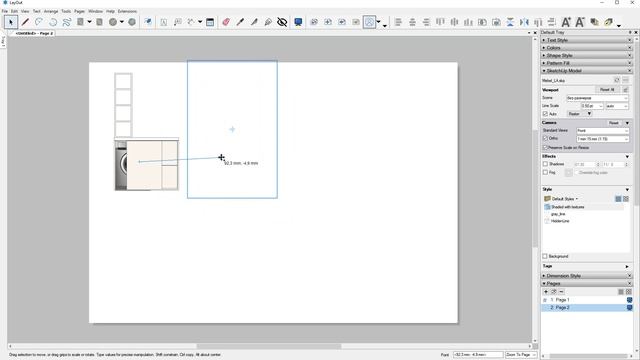The height and width of the screenshot is (360, 640).
Task: Toggle Page 2 presentation visibility icon
Action: point(629,307)
